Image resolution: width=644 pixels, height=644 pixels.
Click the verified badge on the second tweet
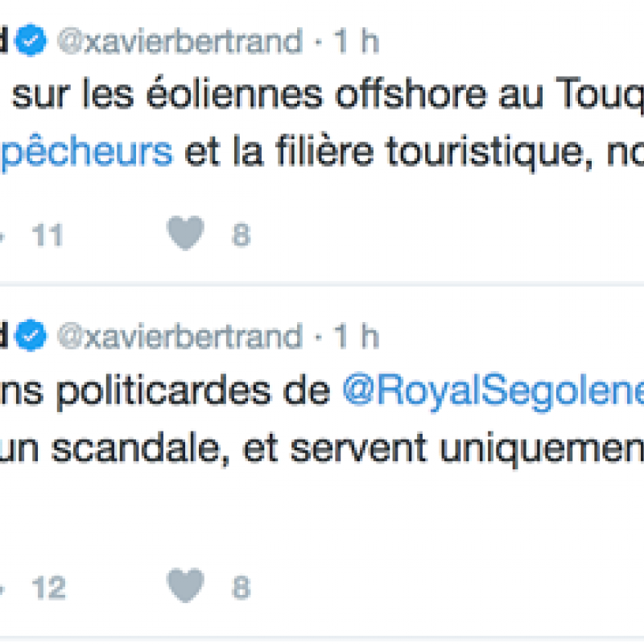(x=31, y=335)
